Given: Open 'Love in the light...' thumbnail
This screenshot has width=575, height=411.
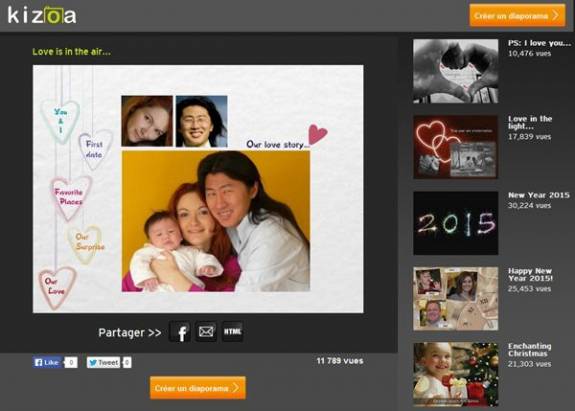Looking at the screenshot, I should coord(455,147).
